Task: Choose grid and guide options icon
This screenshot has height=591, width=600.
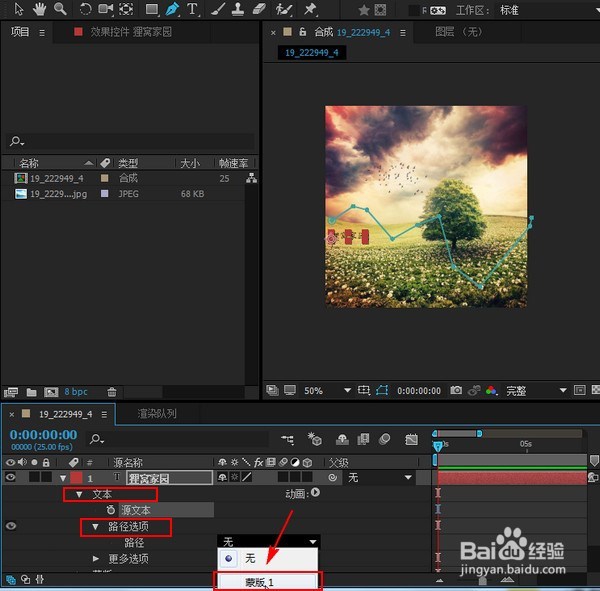Action: coord(364,390)
